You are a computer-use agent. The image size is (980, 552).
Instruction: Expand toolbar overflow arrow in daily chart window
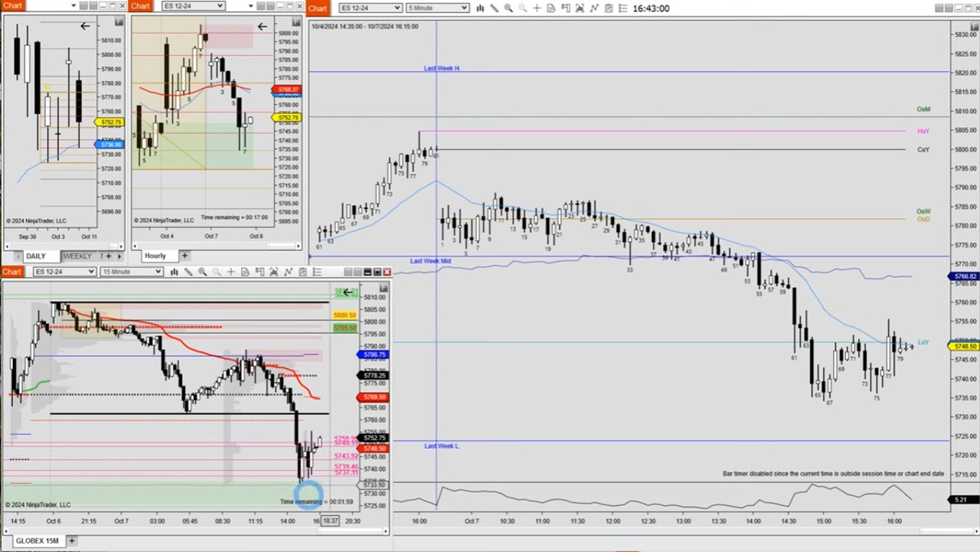[73, 6]
